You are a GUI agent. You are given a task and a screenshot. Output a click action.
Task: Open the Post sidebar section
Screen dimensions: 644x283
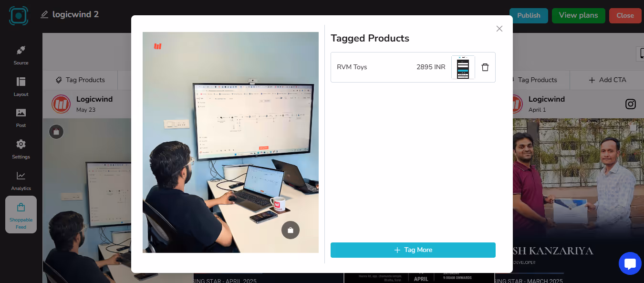21,118
